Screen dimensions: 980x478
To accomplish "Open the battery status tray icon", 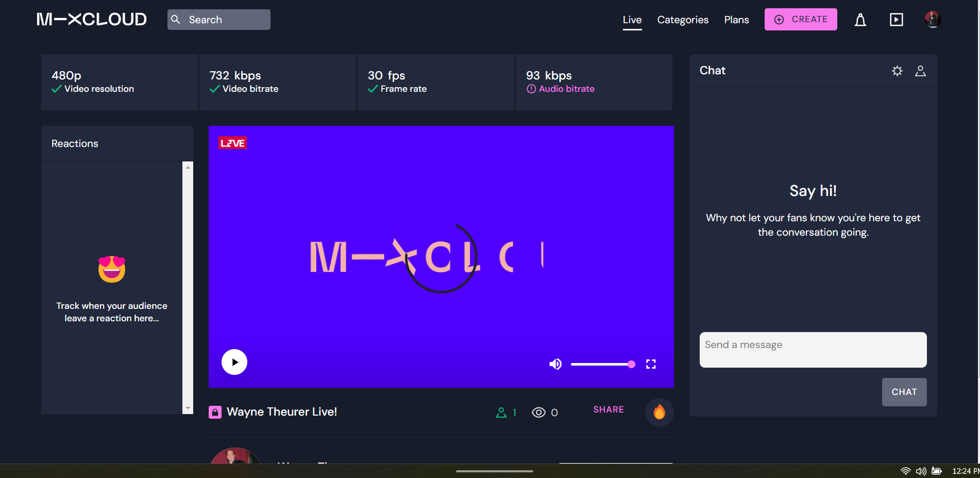I will point(937,471).
